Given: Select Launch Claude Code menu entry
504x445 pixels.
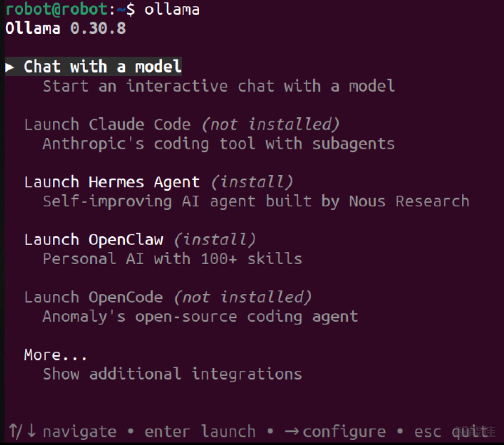Looking at the screenshot, I should [x=107, y=124].
